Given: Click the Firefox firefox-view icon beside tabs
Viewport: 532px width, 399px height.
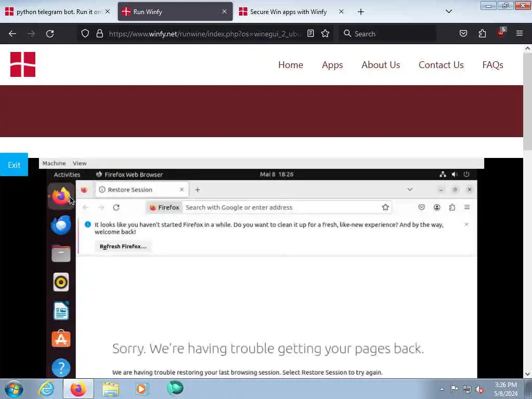Looking at the screenshot, I should tap(84, 190).
